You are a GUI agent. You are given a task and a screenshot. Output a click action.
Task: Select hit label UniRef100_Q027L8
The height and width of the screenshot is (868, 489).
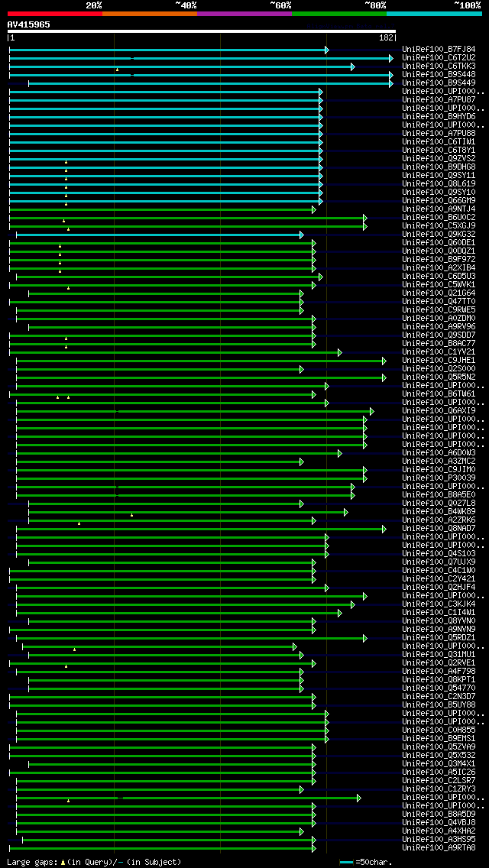439,504
